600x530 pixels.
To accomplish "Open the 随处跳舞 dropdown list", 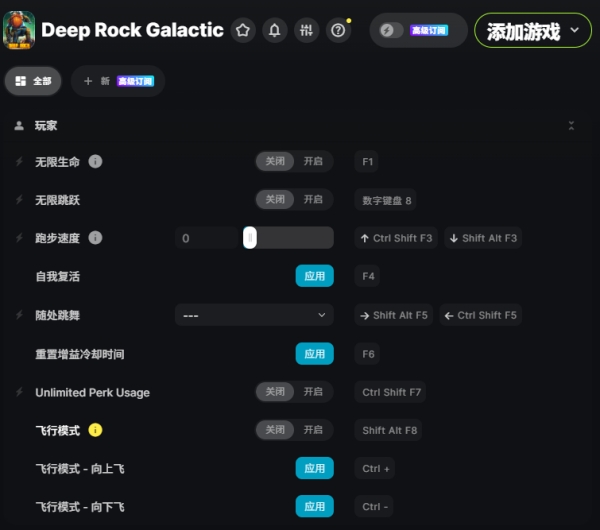I will (x=254, y=315).
